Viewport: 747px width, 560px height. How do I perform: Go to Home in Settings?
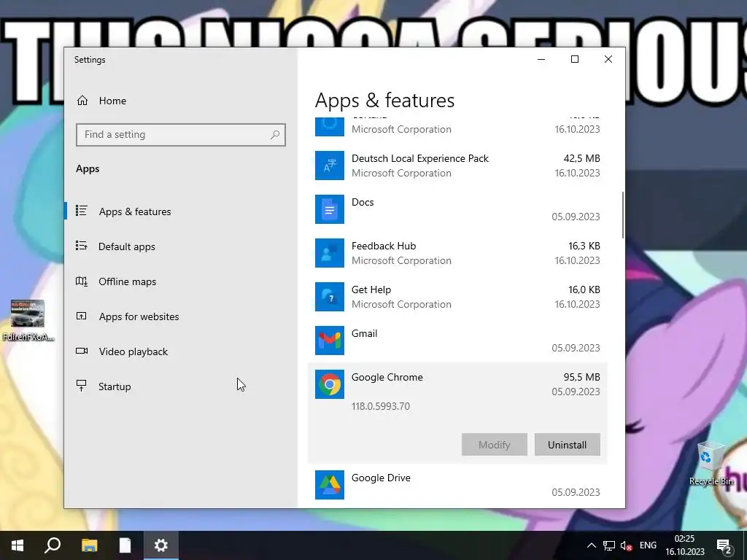[112, 101]
